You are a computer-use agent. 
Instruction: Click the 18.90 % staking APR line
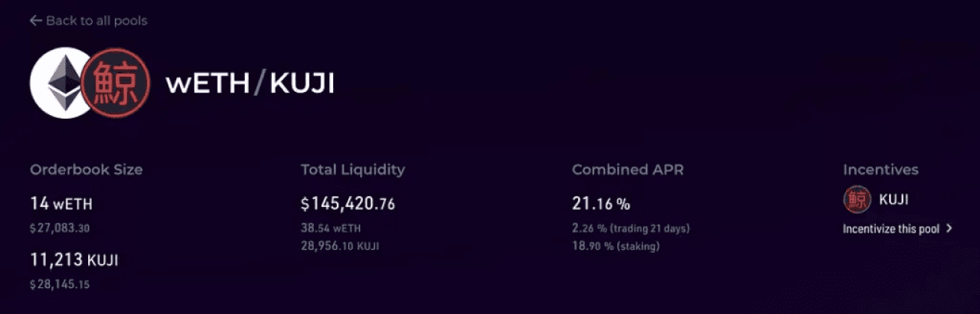(616, 247)
